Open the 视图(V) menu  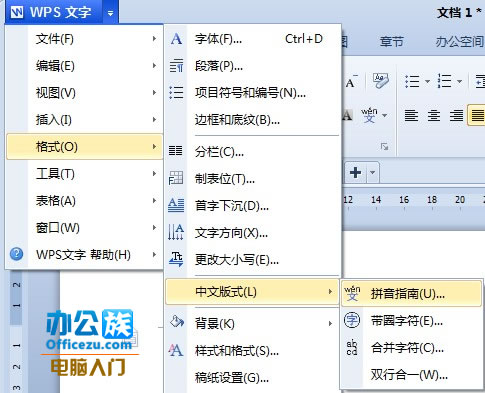(x=84, y=93)
